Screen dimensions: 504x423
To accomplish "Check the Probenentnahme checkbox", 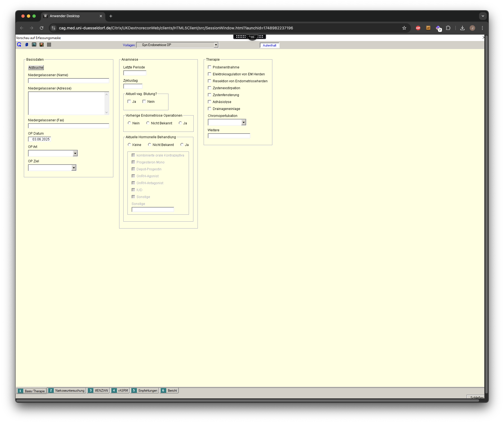I will 210,67.
